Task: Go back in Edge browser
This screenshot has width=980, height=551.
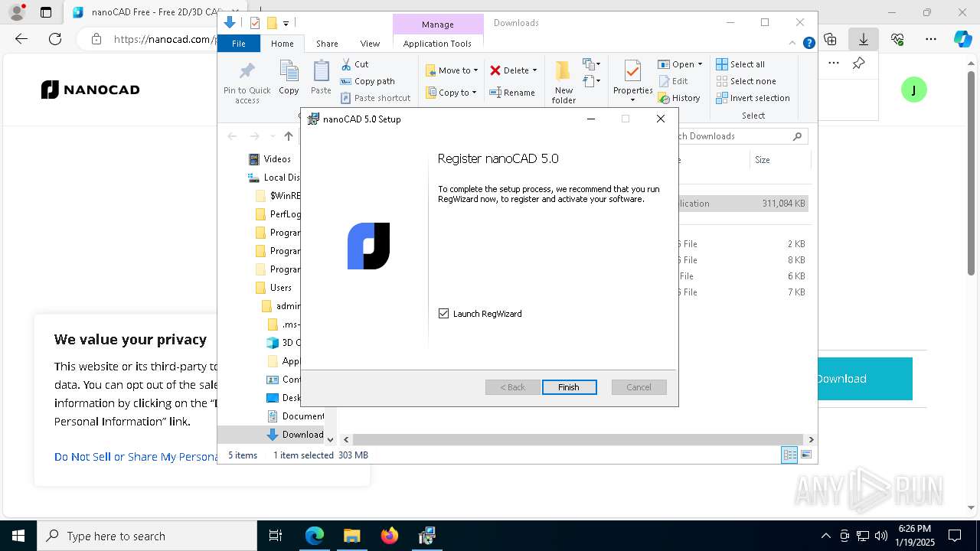Action: pyautogui.click(x=21, y=39)
